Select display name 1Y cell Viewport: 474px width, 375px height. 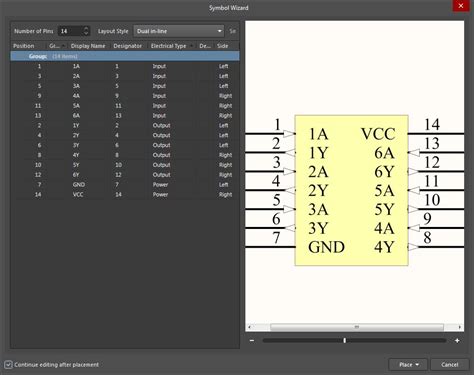(76, 125)
